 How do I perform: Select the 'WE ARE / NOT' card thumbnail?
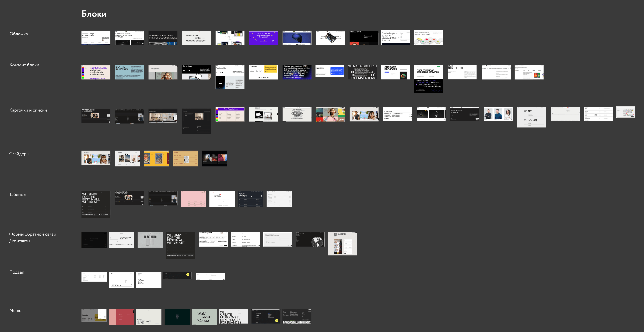[531, 117]
